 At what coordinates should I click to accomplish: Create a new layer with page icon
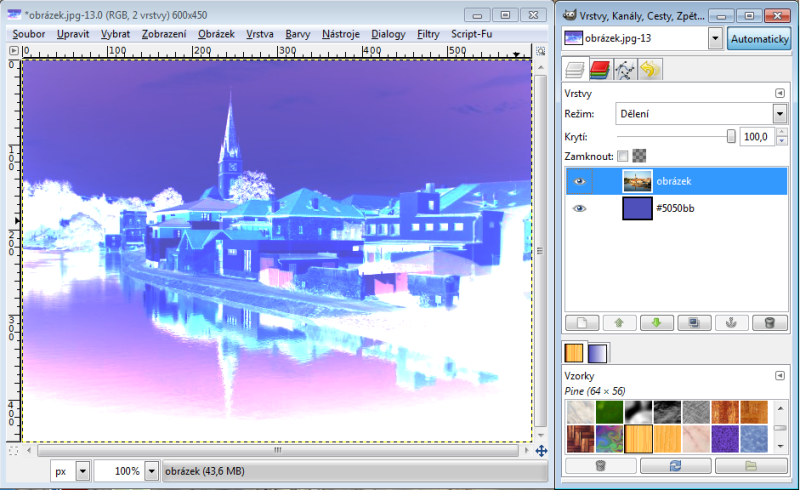click(582, 323)
